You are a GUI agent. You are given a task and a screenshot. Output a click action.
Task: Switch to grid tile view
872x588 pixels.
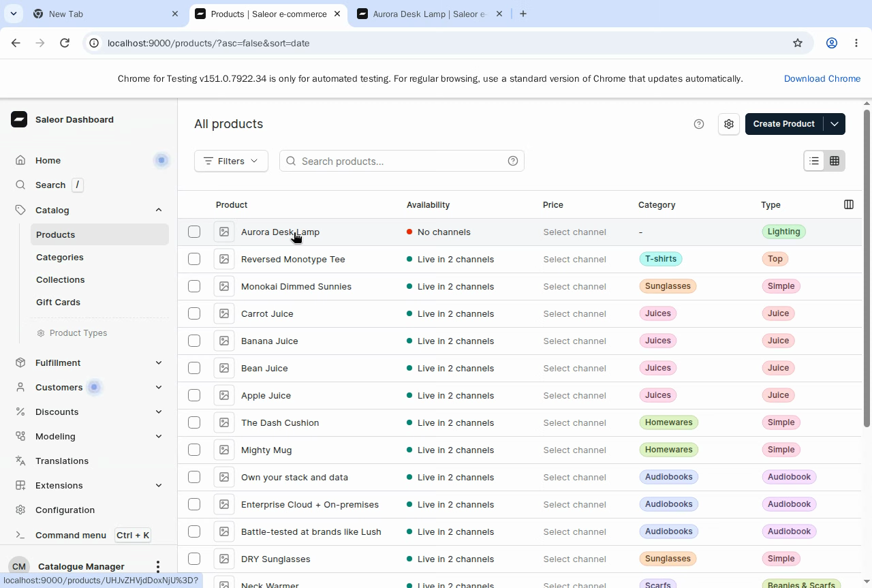coord(835,161)
